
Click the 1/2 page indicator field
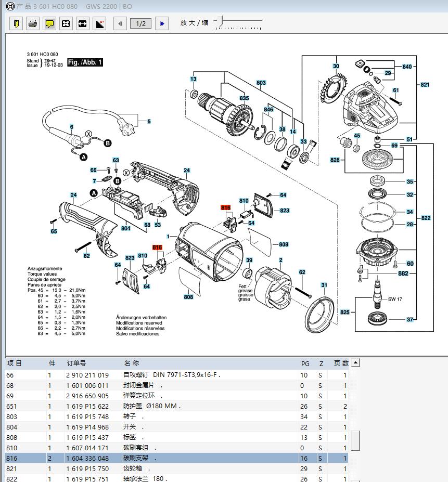coord(140,23)
